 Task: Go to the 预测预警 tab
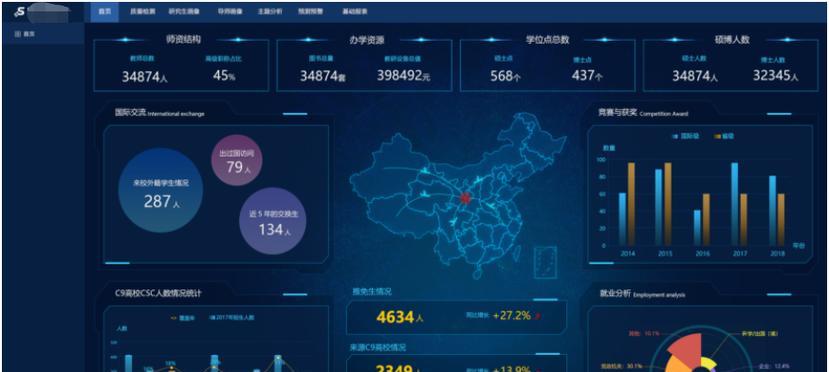pyautogui.click(x=310, y=11)
